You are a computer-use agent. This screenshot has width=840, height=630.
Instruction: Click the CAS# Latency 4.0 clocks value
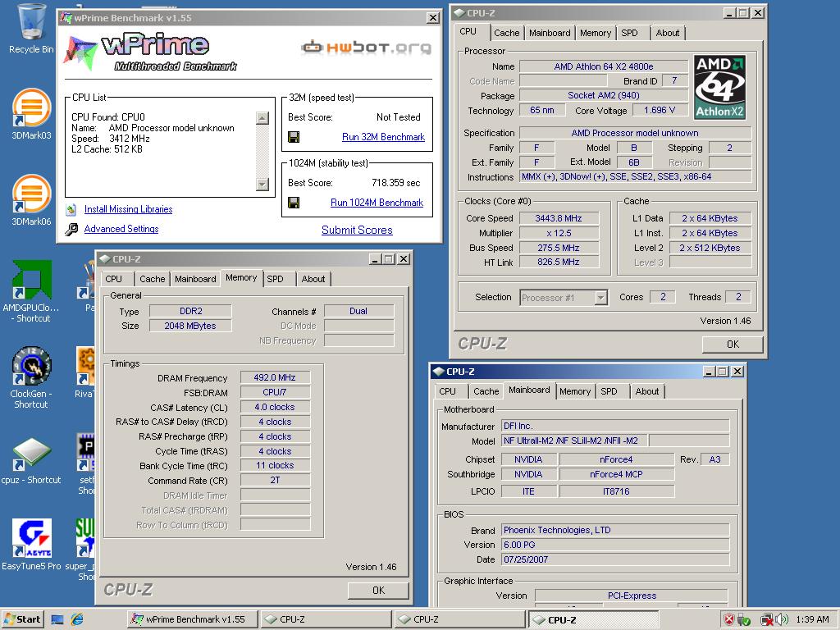(x=275, y=407)
